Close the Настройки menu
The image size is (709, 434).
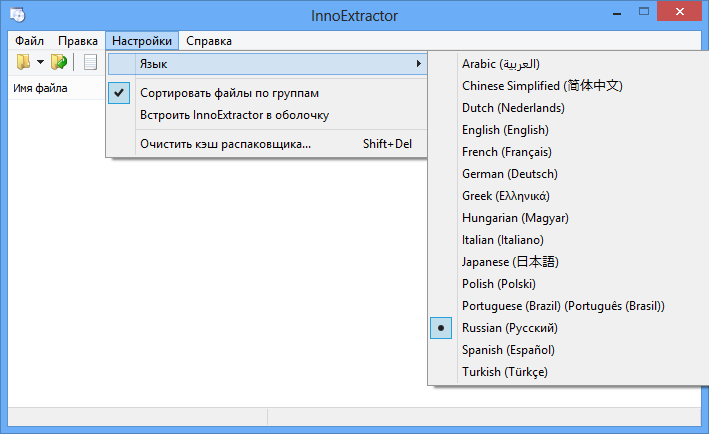142,41
